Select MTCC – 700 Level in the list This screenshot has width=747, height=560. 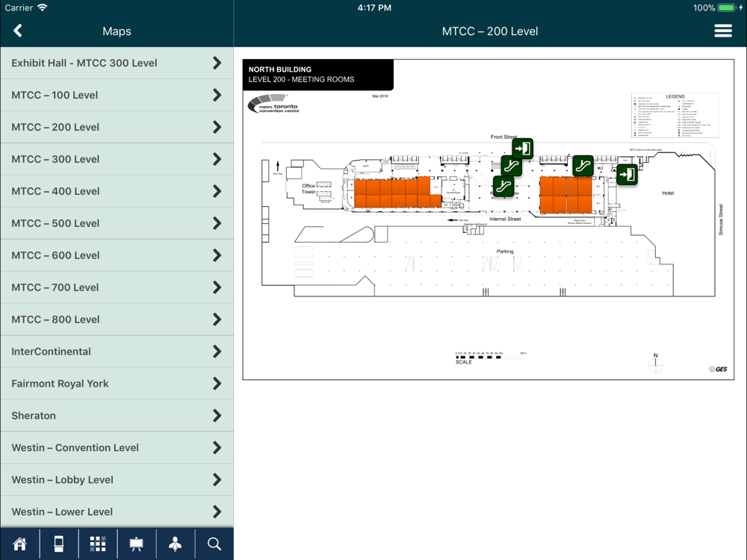[x=117, y=287]
